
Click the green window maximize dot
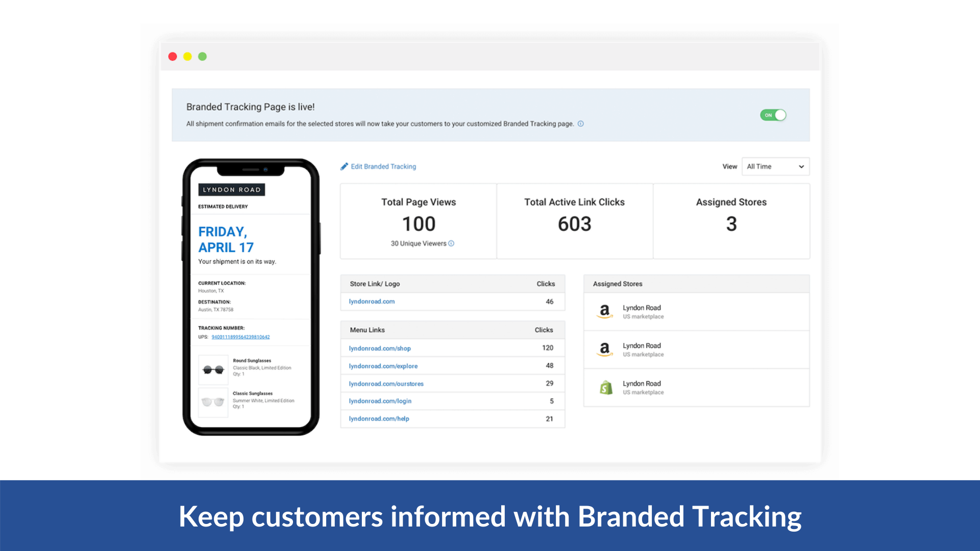point(202,57)
